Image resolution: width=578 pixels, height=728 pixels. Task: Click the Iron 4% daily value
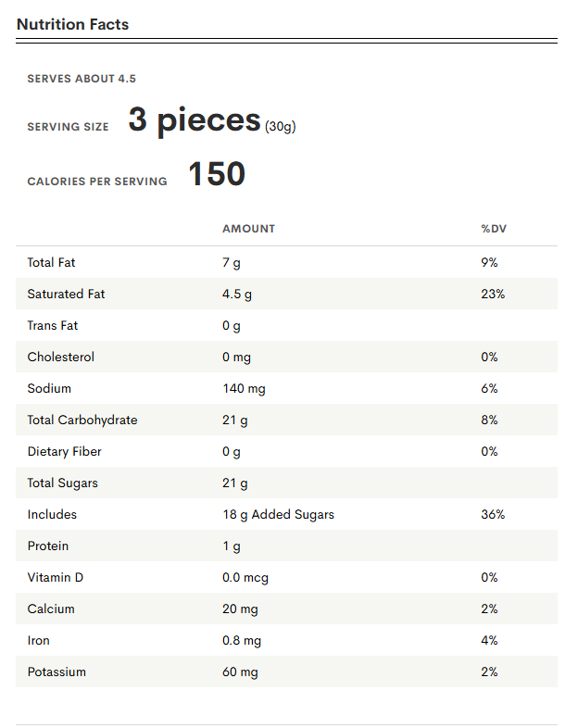pos(490,641)
